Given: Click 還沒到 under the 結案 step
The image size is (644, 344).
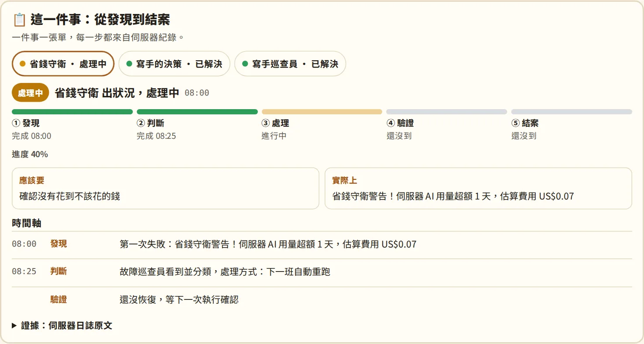Looking at the screenshot, I should tap(524, 136).
